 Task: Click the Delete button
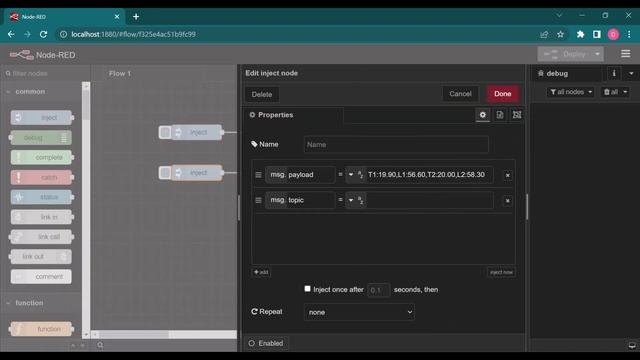tap(262, 94)
